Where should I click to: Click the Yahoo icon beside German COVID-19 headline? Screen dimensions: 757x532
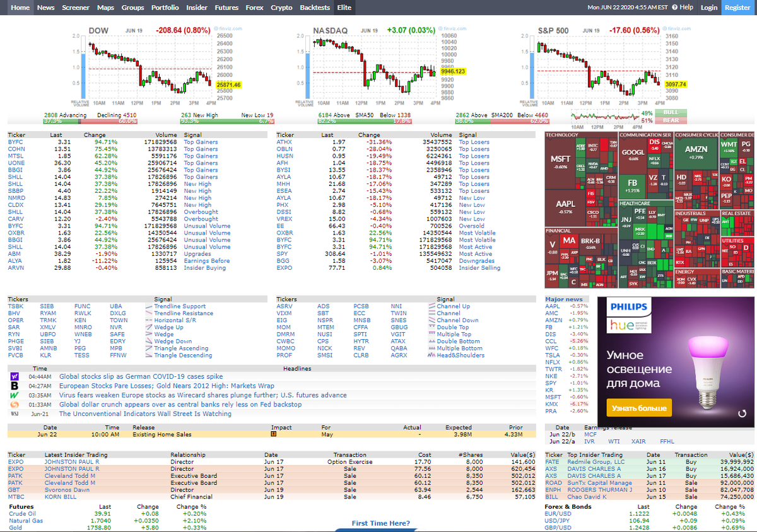click(x=15, y=376)
